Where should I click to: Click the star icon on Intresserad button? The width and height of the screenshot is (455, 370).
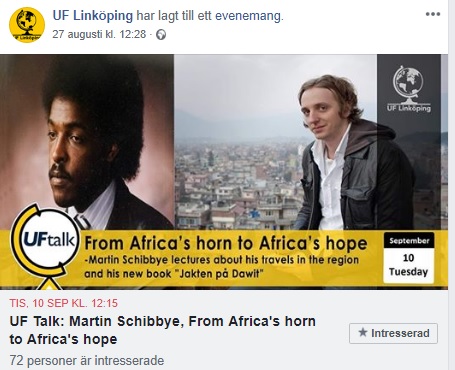coord(362,332)
